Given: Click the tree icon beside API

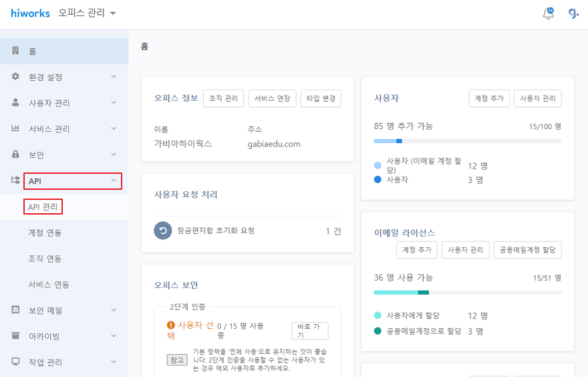Looking at the screenshot, I should [x=15, y=180].
